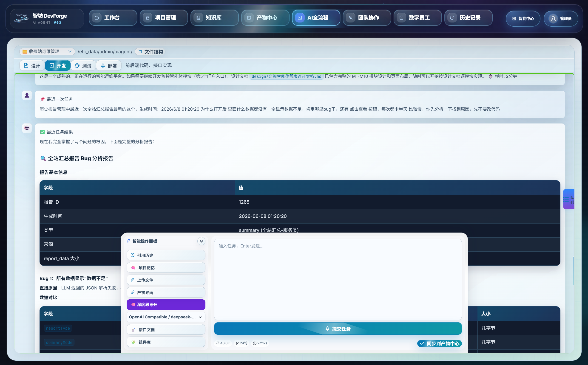Click the 引用历史 button
Image resolution: width=588 pixels, height=365 pixels.
166,255
